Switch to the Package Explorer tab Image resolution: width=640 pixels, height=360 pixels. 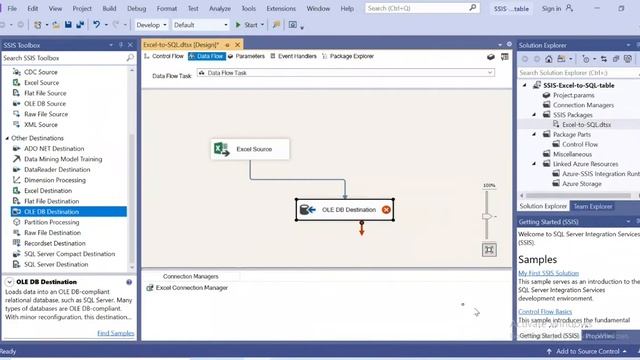click(348, 56)
